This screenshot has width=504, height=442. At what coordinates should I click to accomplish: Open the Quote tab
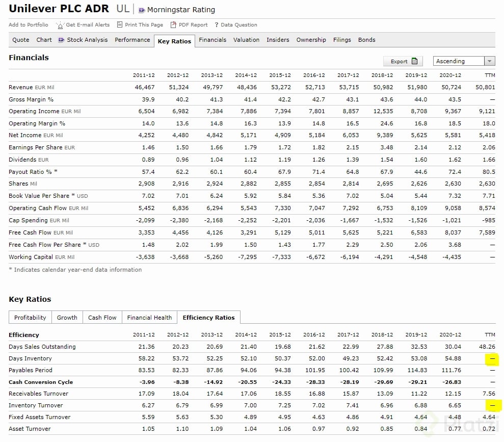[20, 40]
